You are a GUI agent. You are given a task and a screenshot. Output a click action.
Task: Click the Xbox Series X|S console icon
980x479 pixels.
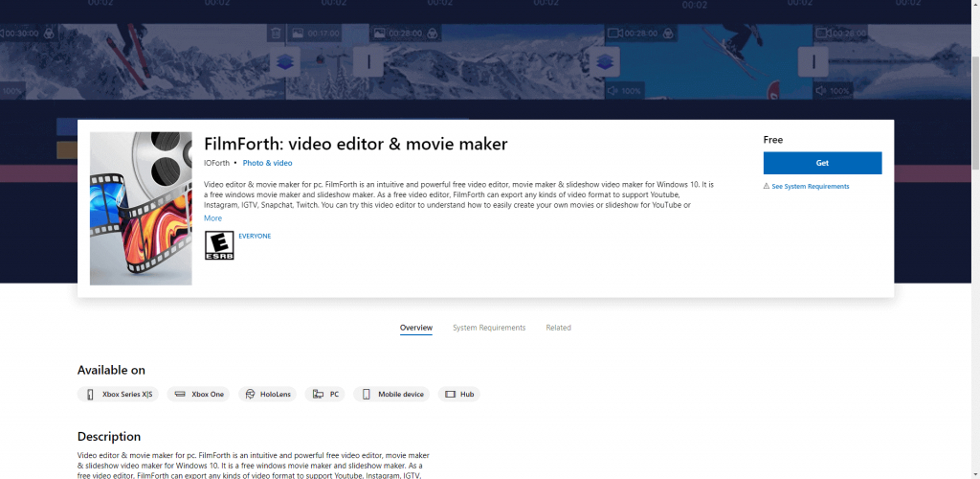(x=90, y=394)
